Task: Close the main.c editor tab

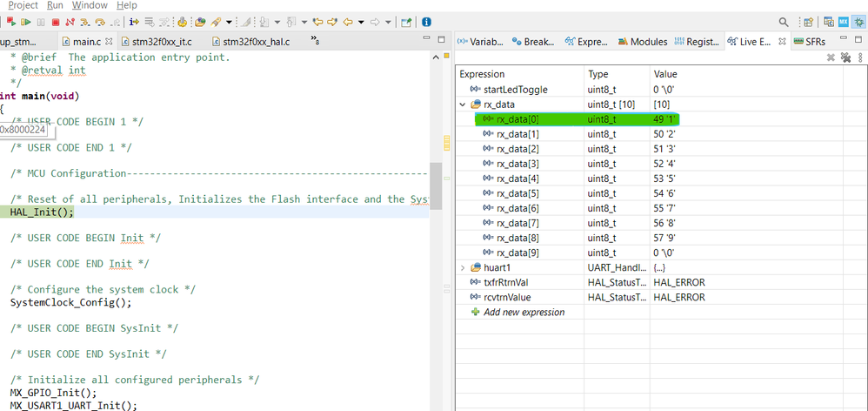Action: [x=109, y=41]
